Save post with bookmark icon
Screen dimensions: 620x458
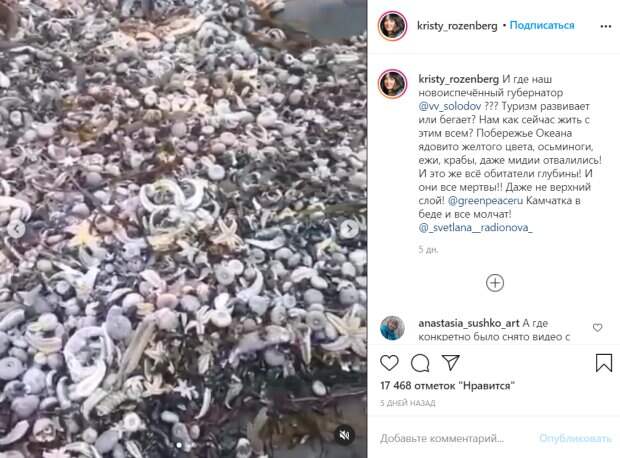click(603, 363)
